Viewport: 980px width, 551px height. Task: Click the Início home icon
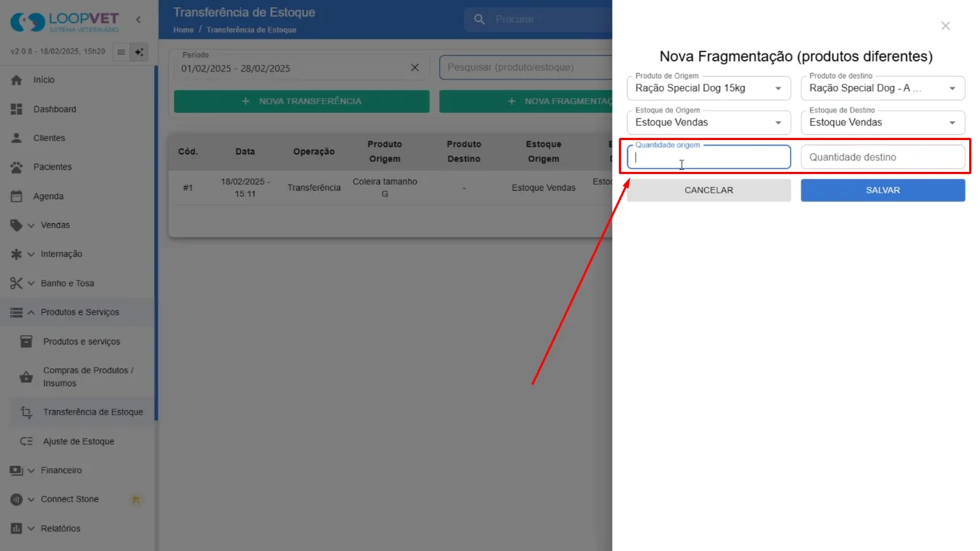click(x=17, y=80)
